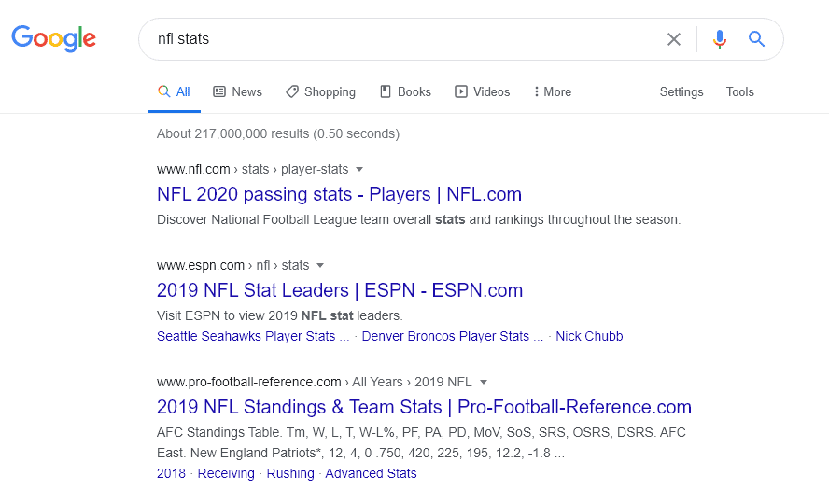Open NFL 2020 passing stats - Players result
This screenshot has height=504, width=829.
click(339, 194)
